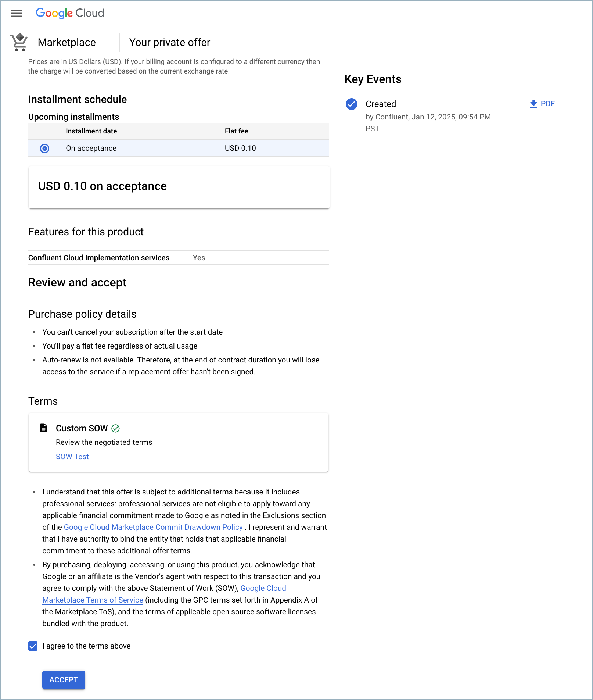
Task: Click the Confluent Cloud Implementation services row
Action: click(99, 257)
